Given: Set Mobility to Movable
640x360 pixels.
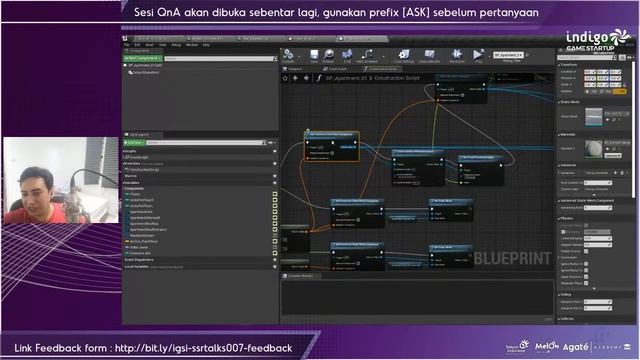Looking at the screenshot, I should point(619,91).
